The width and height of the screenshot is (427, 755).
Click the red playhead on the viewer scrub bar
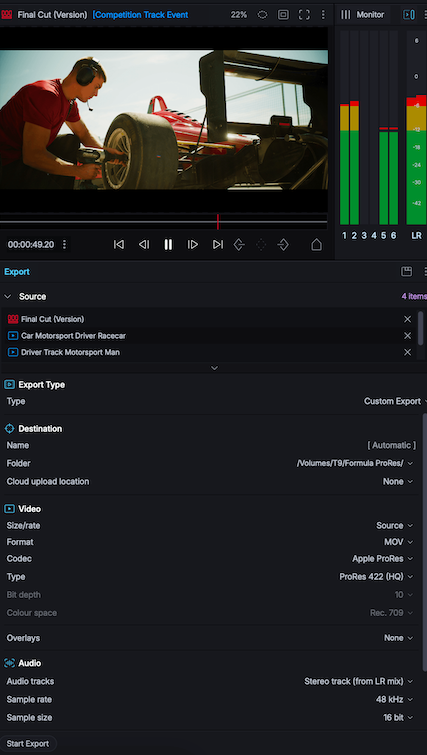[x=218, y=222]
